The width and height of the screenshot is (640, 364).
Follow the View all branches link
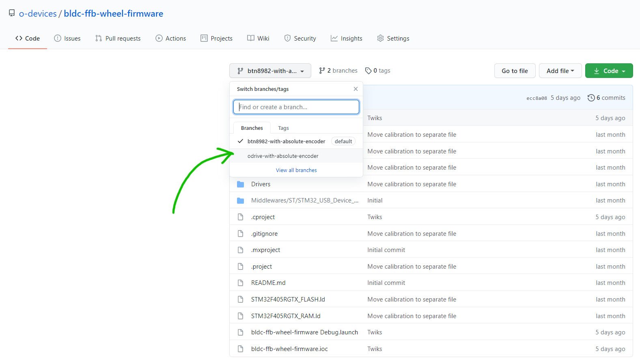(296, 170)
